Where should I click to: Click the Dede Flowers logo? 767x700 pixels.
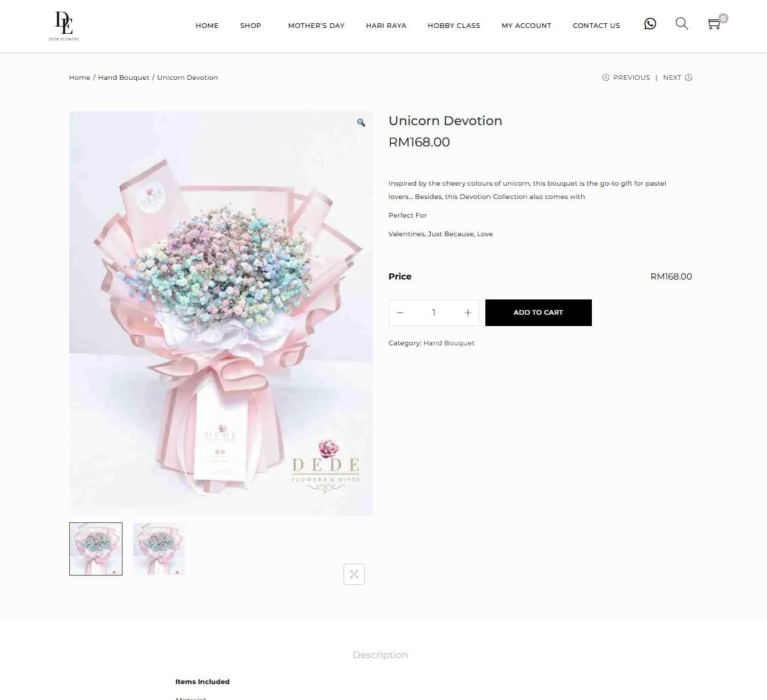pyautogui.click(x=64, y=26)
